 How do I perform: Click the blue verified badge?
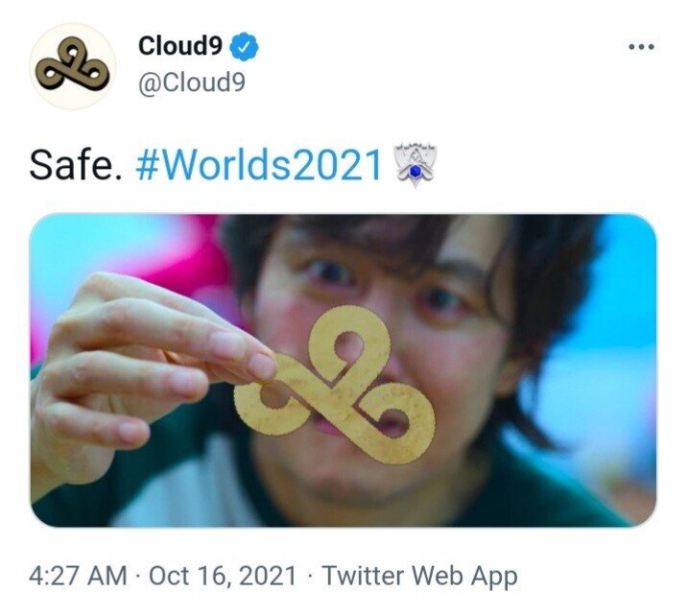point(245,47)
